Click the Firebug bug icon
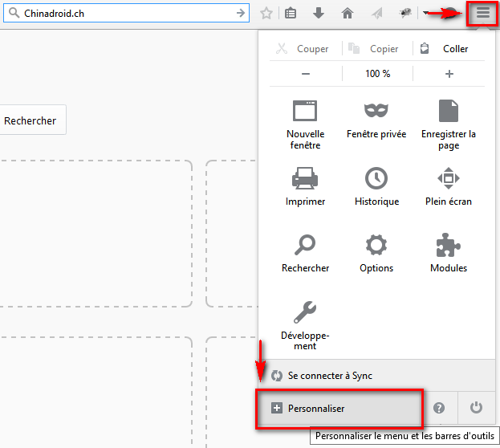500x448 pixels. click(x=406, y=14)
